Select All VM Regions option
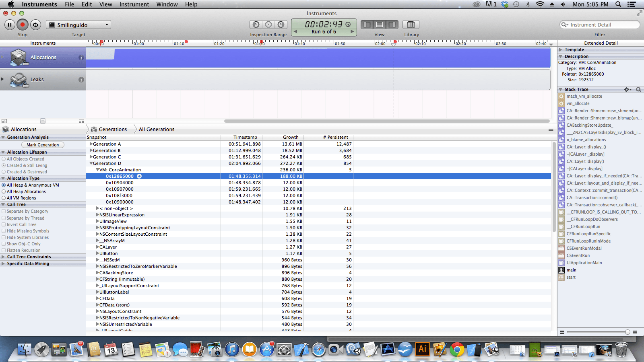Image resolution: width=644 pixels, height=362 pixels. point(4,198)
